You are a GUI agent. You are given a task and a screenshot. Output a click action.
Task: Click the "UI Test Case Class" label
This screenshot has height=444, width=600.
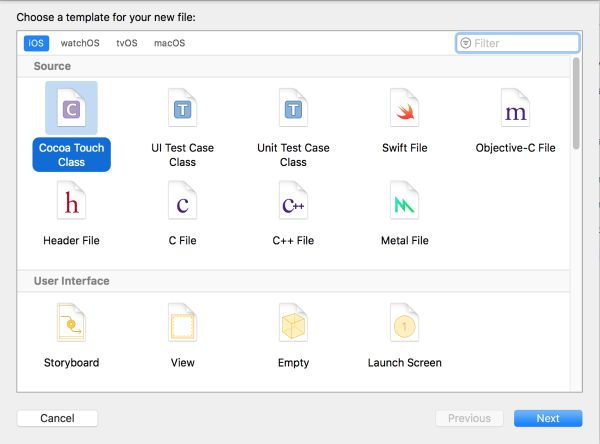(x=183, y=155)
